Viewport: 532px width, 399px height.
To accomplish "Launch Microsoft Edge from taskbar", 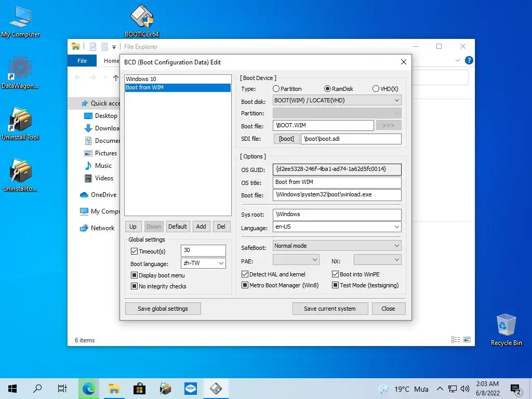I will pos(88,389).
